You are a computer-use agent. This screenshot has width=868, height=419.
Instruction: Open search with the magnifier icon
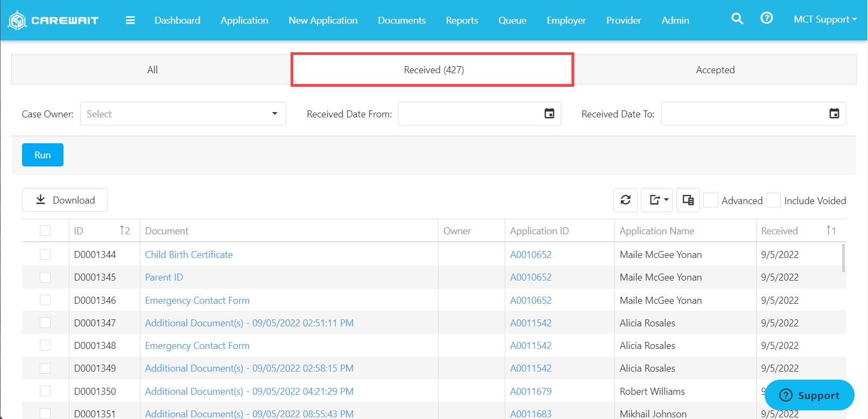coord(737,19)
